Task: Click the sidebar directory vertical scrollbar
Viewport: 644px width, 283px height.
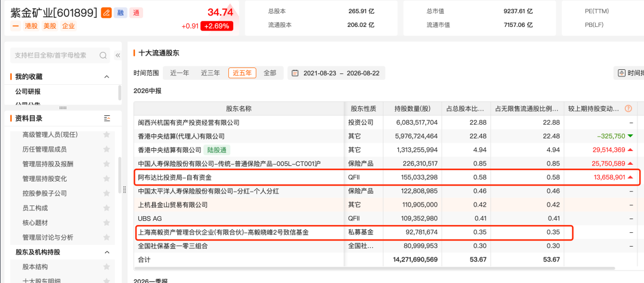Action: (119, 175)
